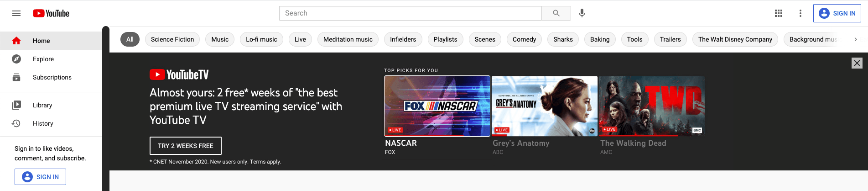The image size is (868, 191).
Task: Open The Walking Dead thumbnail
Action: (652, 106)
